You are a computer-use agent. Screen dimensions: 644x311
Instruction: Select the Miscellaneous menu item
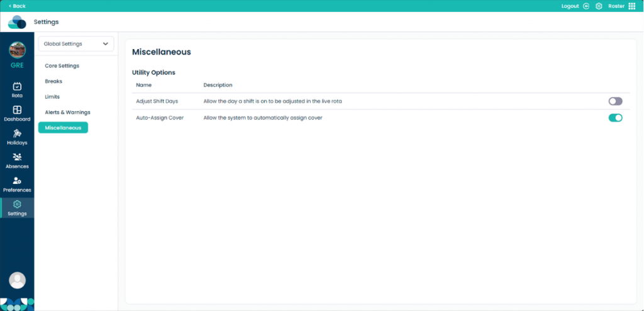tap(63, 128)
